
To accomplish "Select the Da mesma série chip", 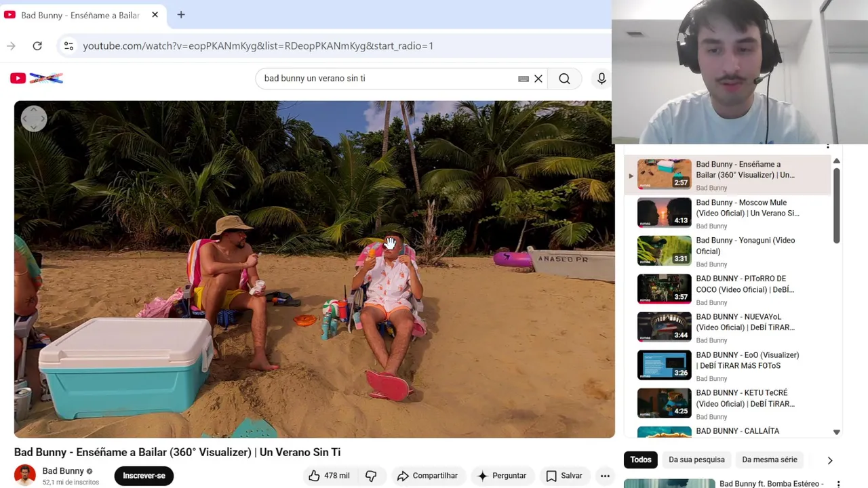I will pyautogui.click(x=770, y=460).
